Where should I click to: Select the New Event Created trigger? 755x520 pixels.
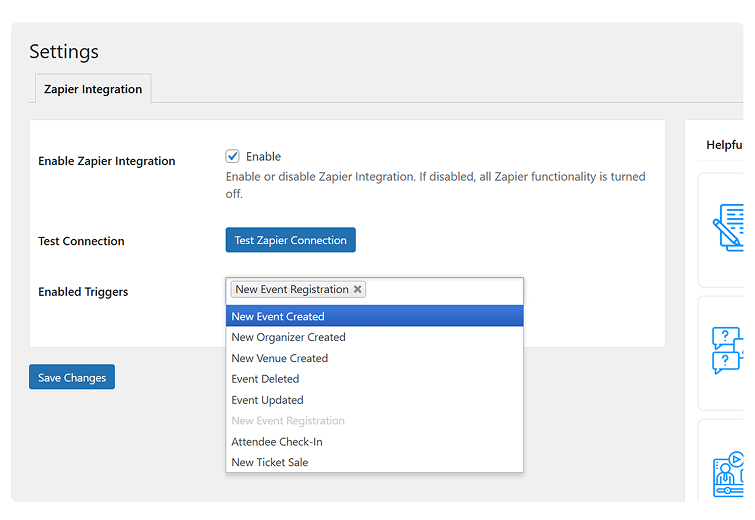pos(375,316)
